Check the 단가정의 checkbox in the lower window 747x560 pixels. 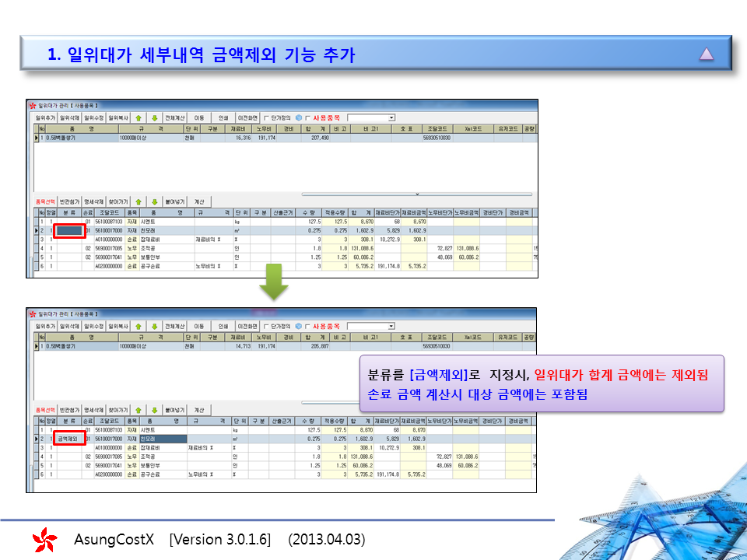click(266, 326)
